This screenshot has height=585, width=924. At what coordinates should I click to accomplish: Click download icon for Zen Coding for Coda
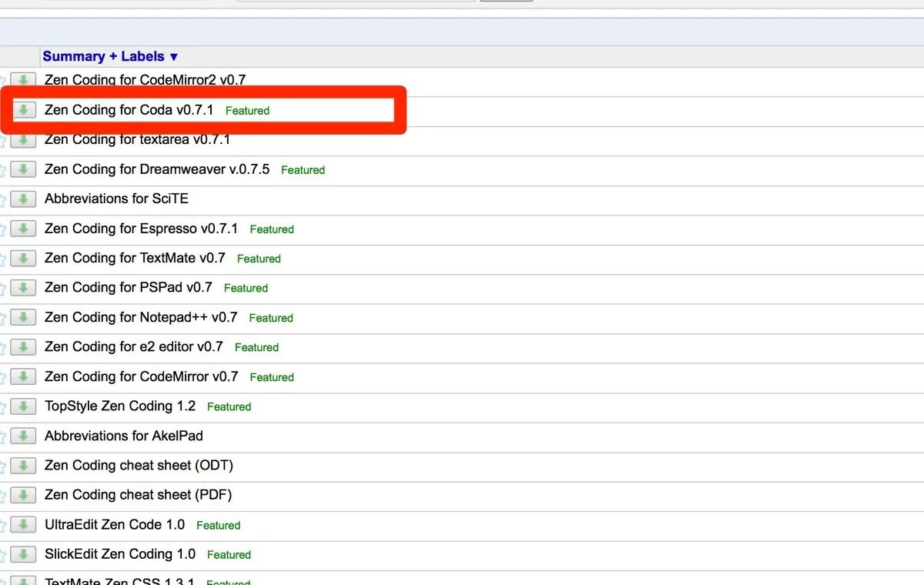[x=23, y=110]
